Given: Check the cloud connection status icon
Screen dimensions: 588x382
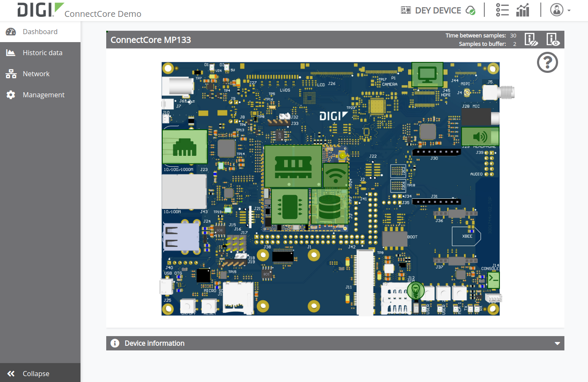Looking at the screenshot, I should [x=470, y=11].
